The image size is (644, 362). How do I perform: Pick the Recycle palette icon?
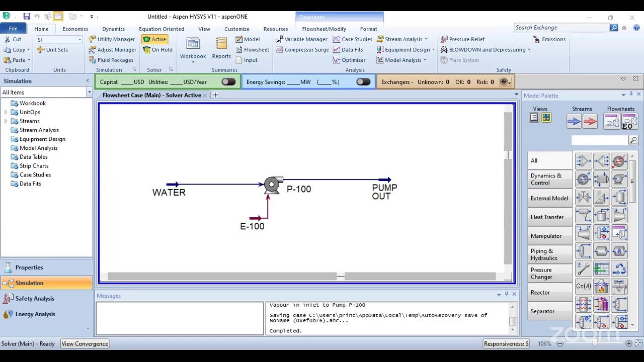pyautogui.click(x=619, y=269)
